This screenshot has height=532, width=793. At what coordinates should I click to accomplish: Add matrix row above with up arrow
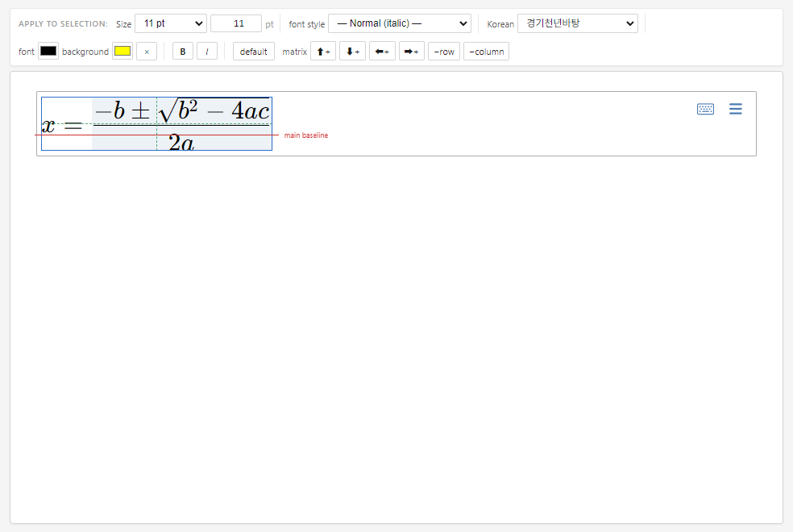(x=323, y=52)
